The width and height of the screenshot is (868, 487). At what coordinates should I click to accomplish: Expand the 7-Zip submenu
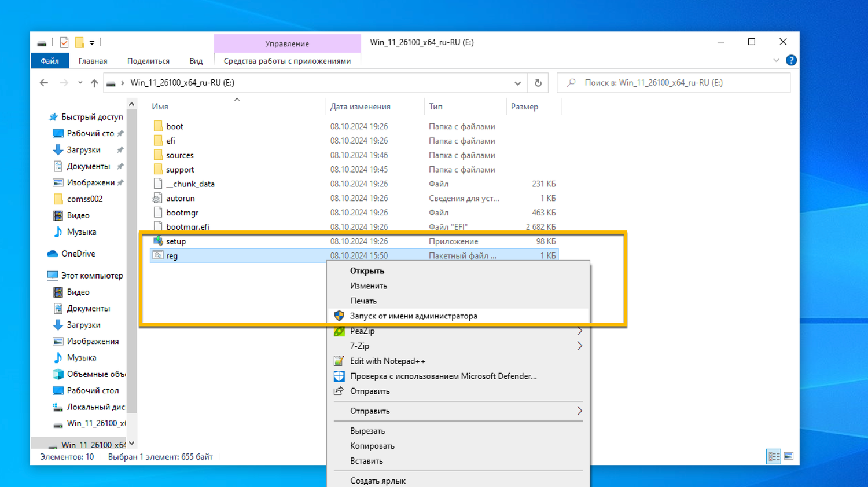tap(579, 346)
